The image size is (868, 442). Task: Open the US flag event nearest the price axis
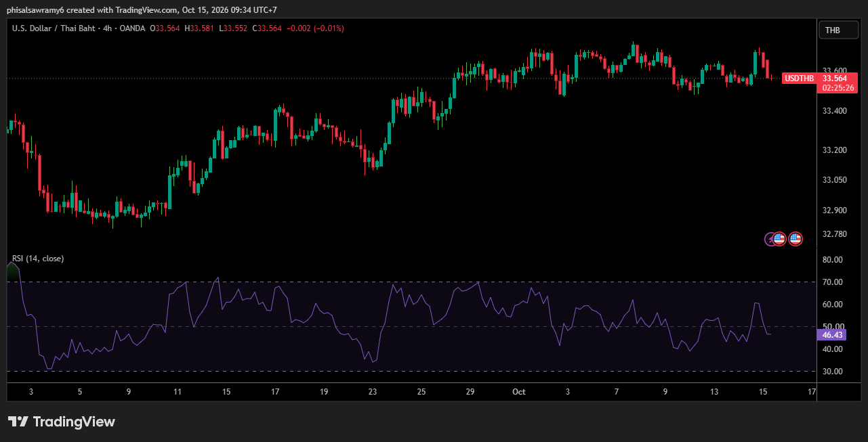click(795, 238)
